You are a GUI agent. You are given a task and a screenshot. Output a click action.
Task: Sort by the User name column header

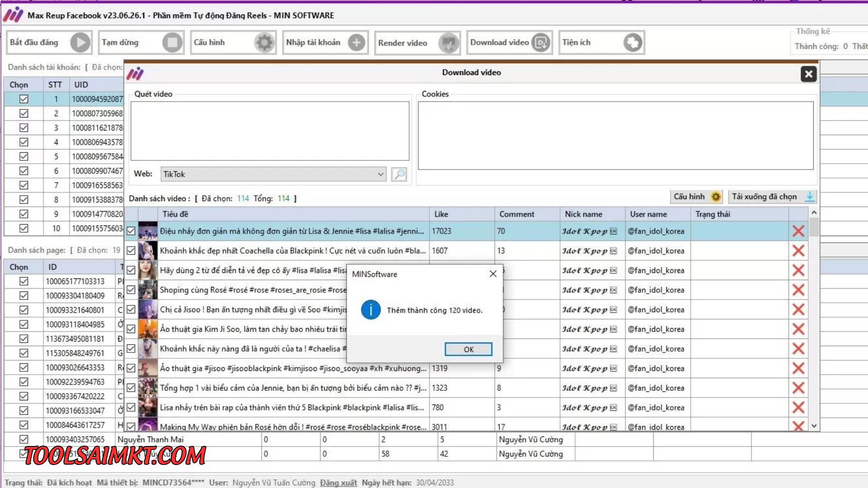tap(658, 214)
